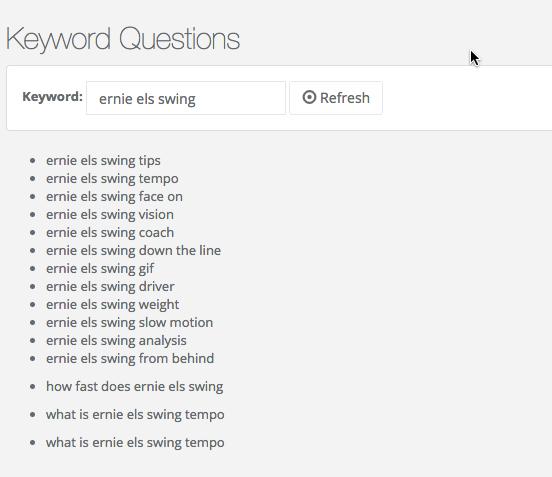Focus the Keyword input field
Screen dimensions: 552x477
click(186, 98)
